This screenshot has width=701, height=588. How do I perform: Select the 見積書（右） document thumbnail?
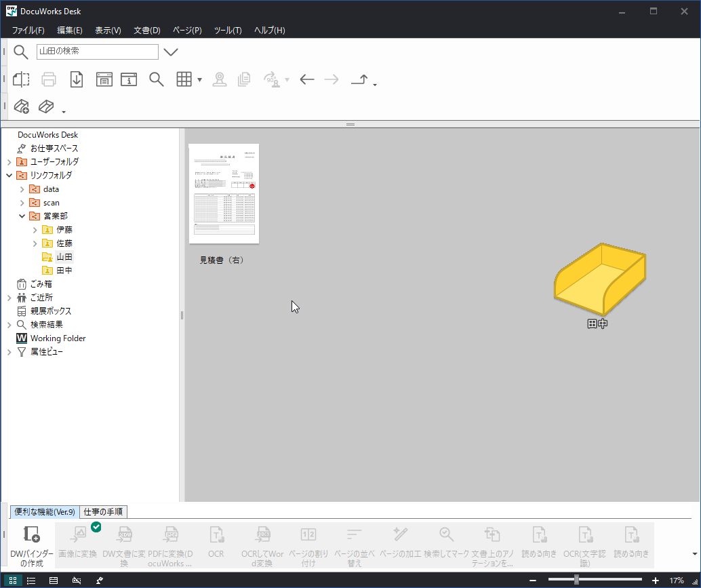click(x=224, y=194)
